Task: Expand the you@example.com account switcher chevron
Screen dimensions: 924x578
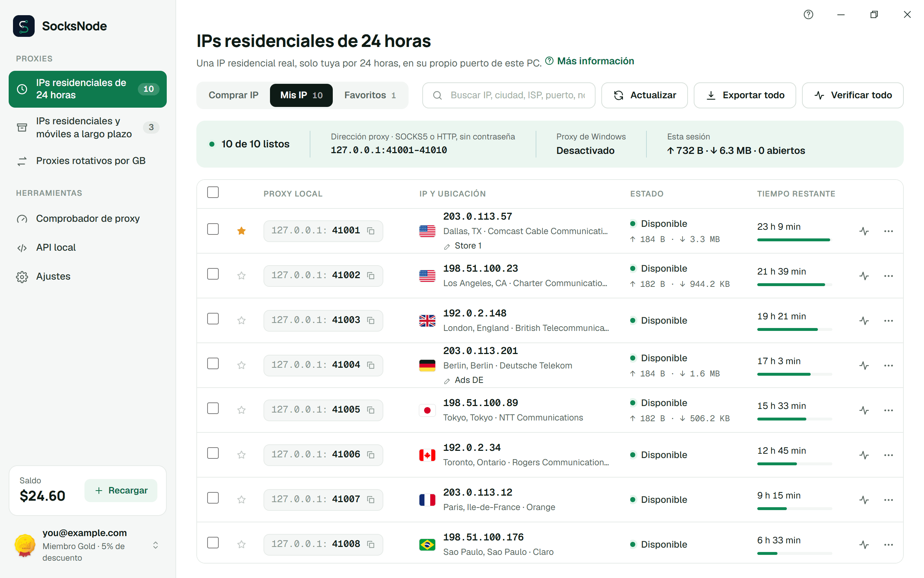Action: click(x=156, y=545)
